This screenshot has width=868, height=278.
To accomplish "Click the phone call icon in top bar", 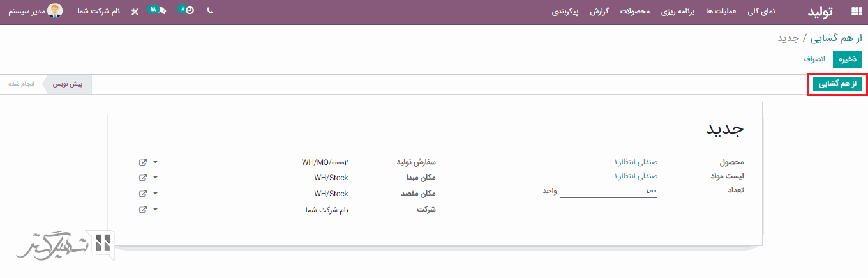I will pyautogui.click(x=210, y=11).
